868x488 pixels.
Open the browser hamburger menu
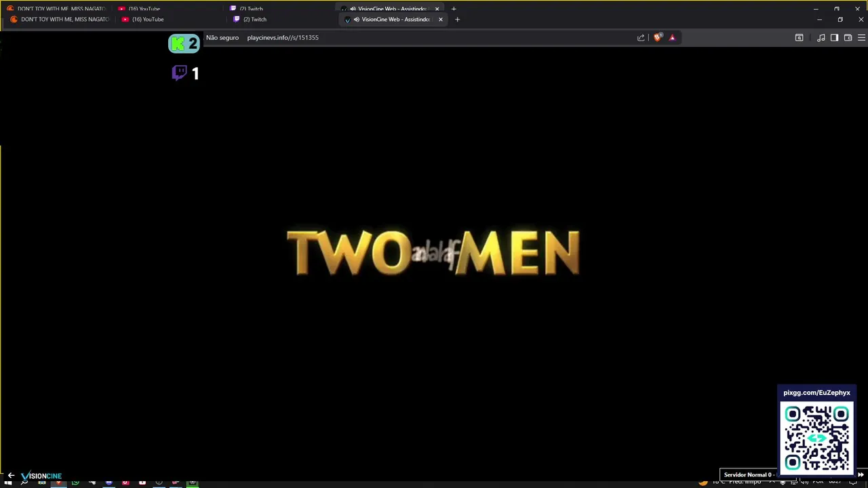click(861, 37)
